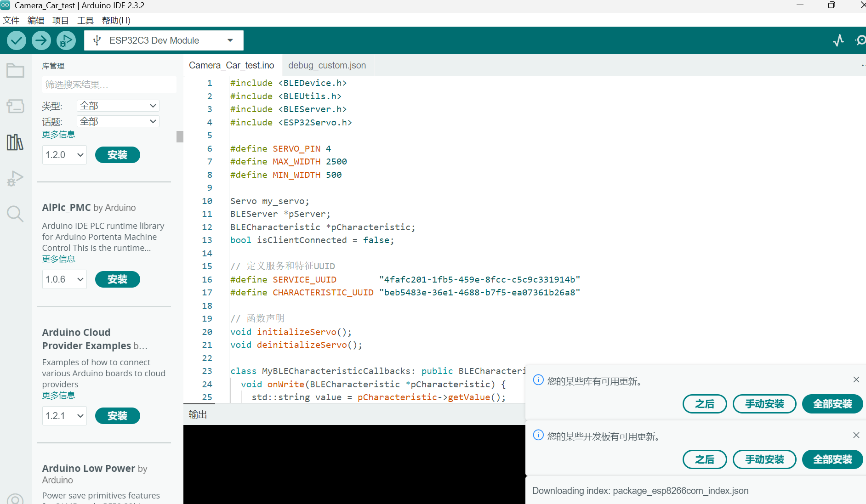Open the 1.2.0 version dropdown
866x504 pixels.
tap(64, 155)
